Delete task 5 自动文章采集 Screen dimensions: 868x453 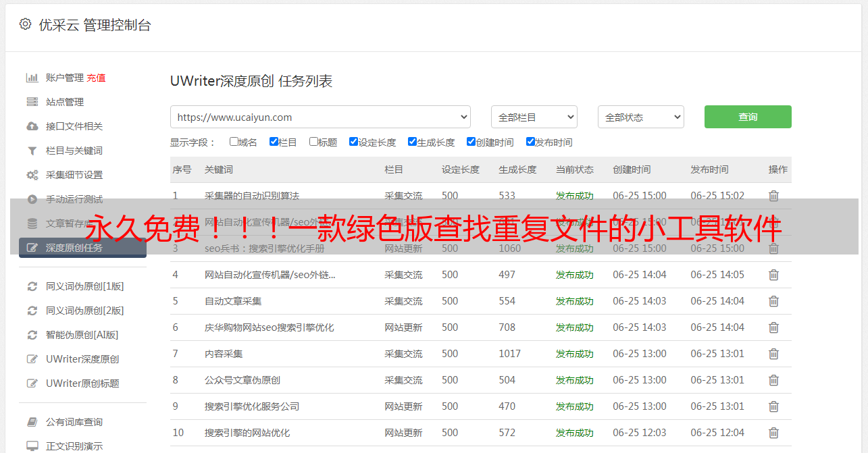[x=774, y=301]
